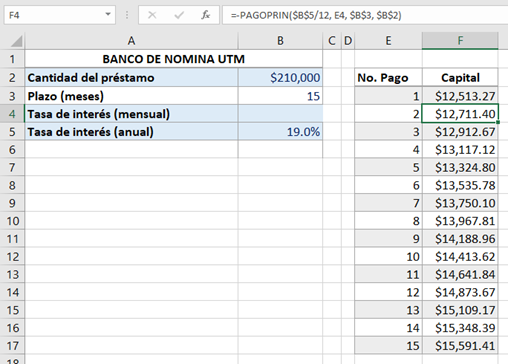The height and width of the screenshot is (364, 508).
Task: Click the Cancel (X) formula bar icon
Action: coord(152,15)
